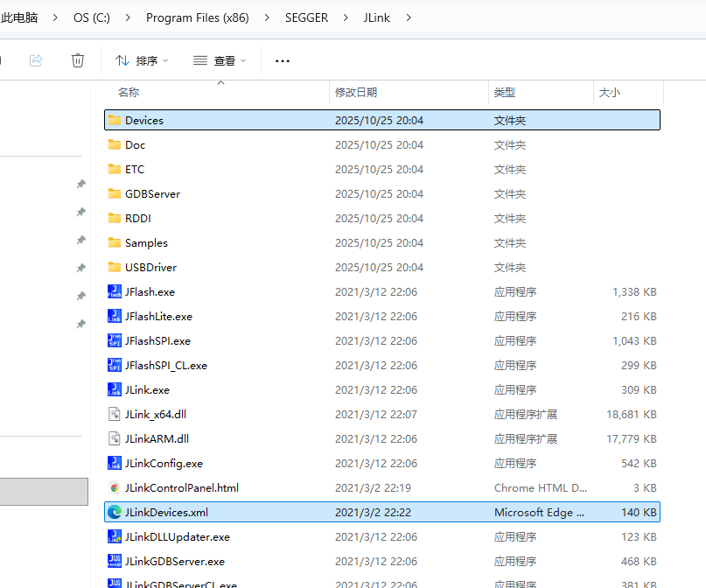The image size is (706, 588).
Task: Select the file name JLinkARM.dll
Action: coord(157,439)
